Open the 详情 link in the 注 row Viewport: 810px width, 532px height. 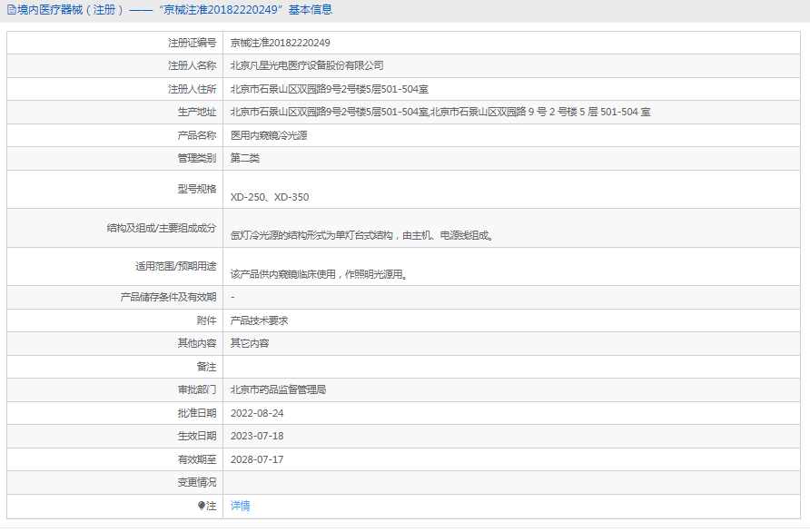pyautogui.click(x=241, y=506)
